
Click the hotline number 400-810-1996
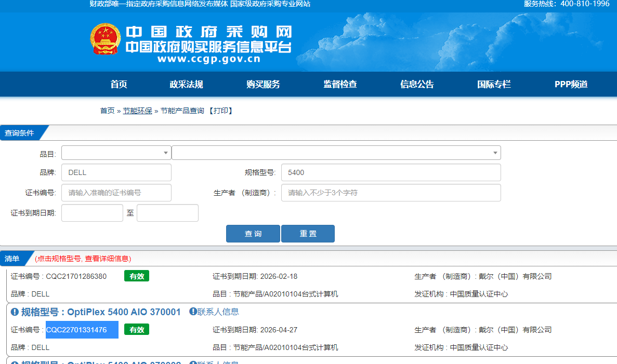[x=585, y=4]
